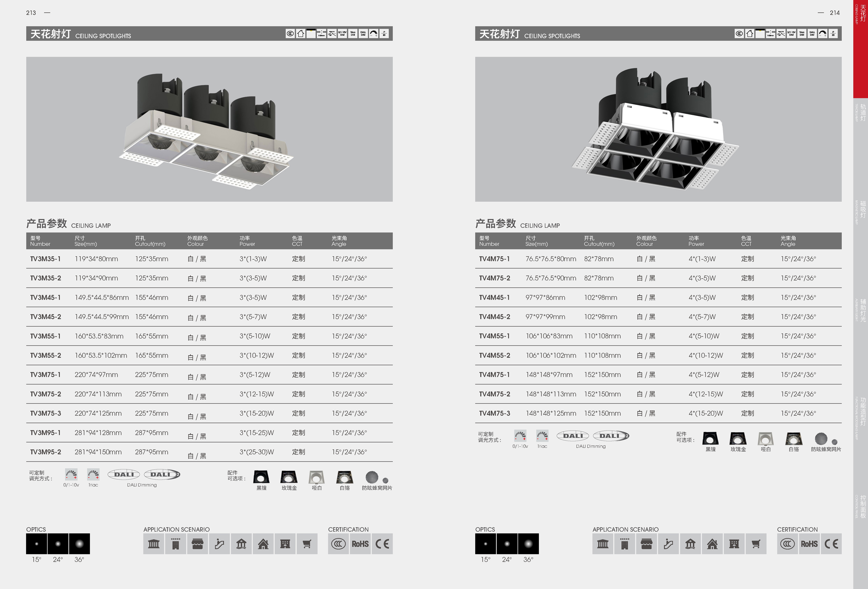Click the 0/1-10v dimming icon on page 214
The width and height of the screenshot is (868, 589).
coord(520,436)
